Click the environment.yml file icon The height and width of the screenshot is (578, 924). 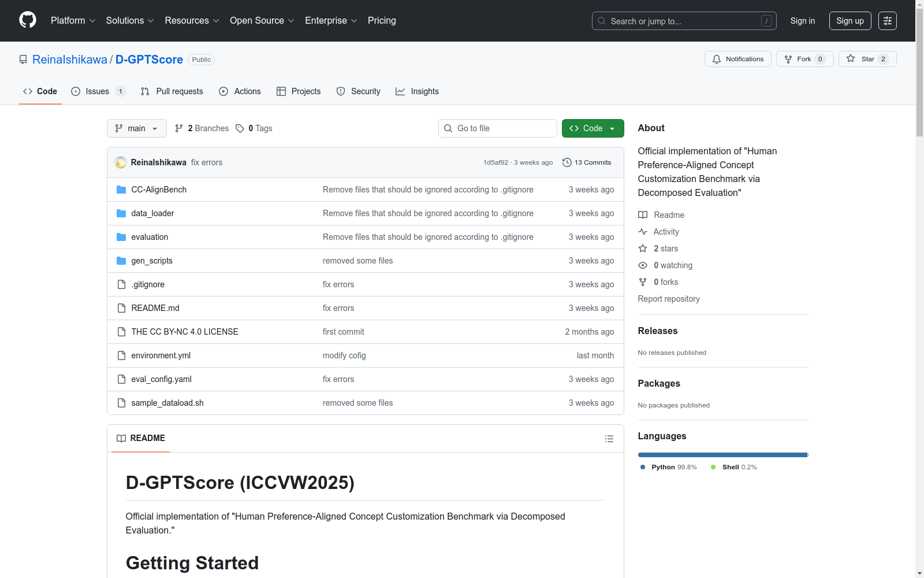point(121,355)
